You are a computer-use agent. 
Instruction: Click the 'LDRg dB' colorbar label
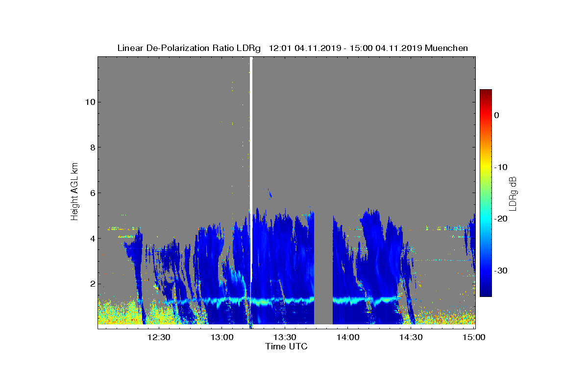tap(513, 193)
